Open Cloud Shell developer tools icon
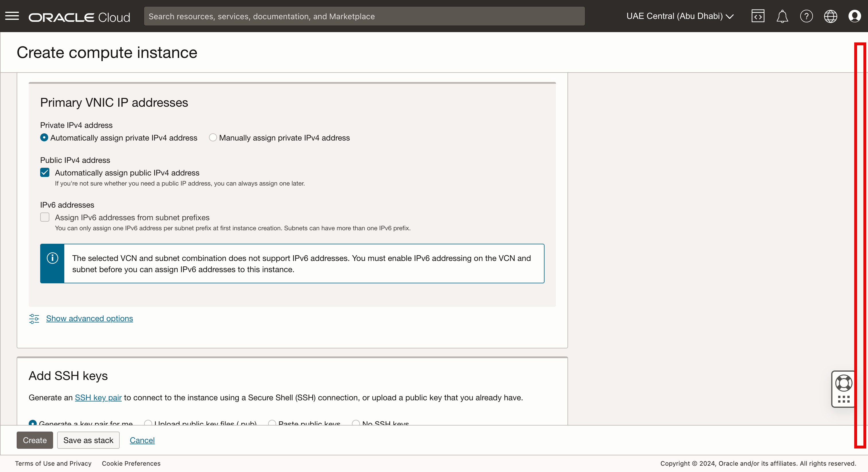 tap(758, 16)
